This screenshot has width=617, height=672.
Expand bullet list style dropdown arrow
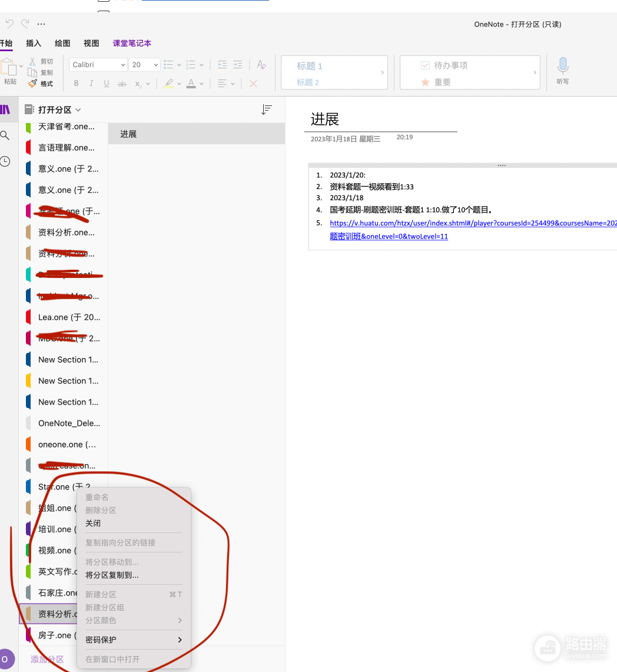click(179, 65)
